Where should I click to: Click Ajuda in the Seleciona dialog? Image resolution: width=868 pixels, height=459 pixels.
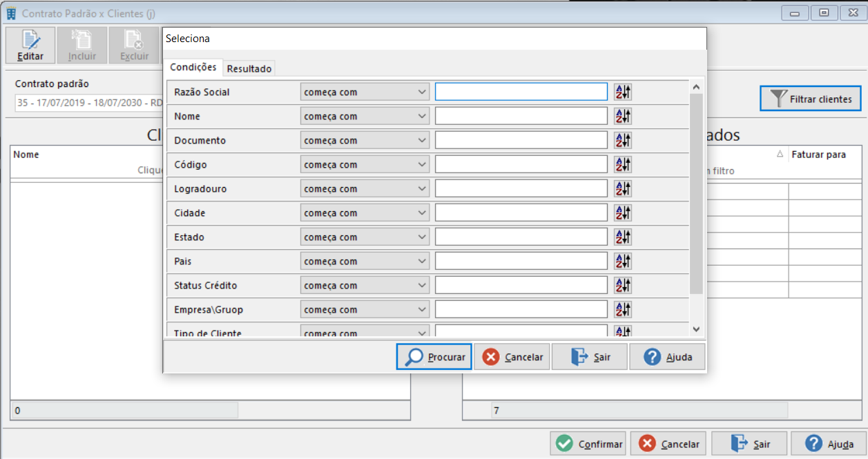coord(667,357)
